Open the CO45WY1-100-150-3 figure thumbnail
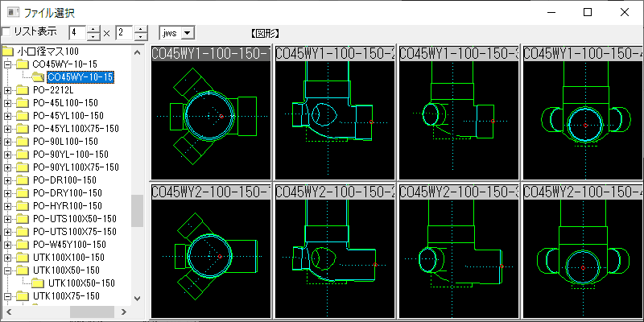Viewport: 644px width, 322px height. tap(459, 113)
